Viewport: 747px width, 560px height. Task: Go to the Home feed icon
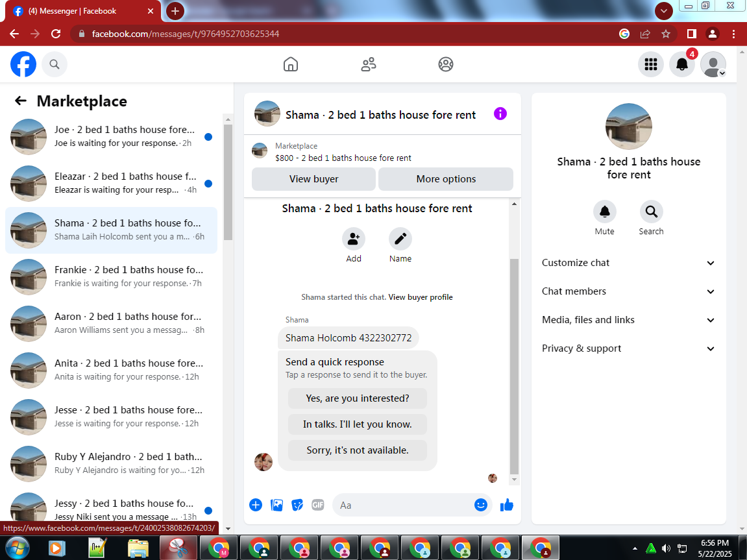click(x=291, y=64)
